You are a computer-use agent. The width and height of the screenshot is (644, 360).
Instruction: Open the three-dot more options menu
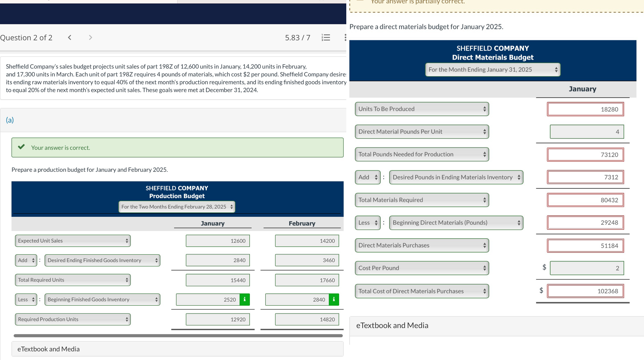(x=345, y=37)
